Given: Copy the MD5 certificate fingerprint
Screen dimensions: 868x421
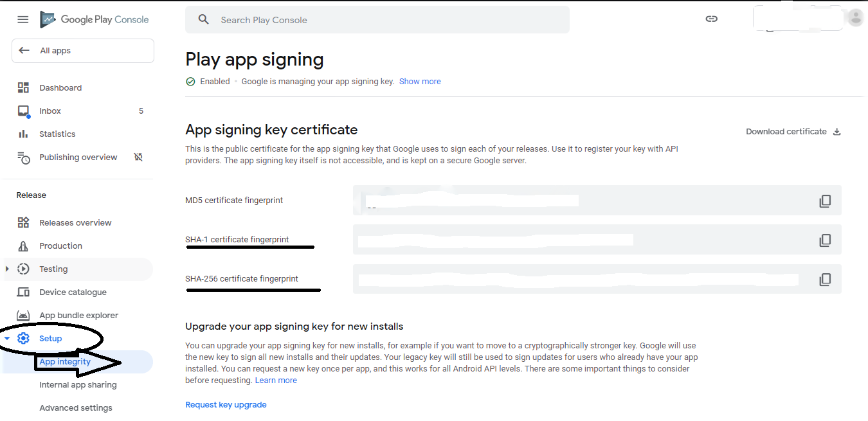Looking at the screenshot, I should tap(825, 201).
